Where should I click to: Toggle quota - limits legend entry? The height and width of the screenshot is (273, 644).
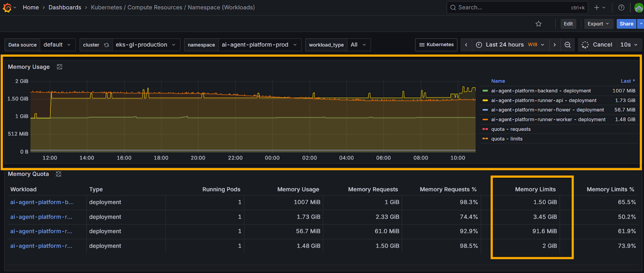(506, 139)
